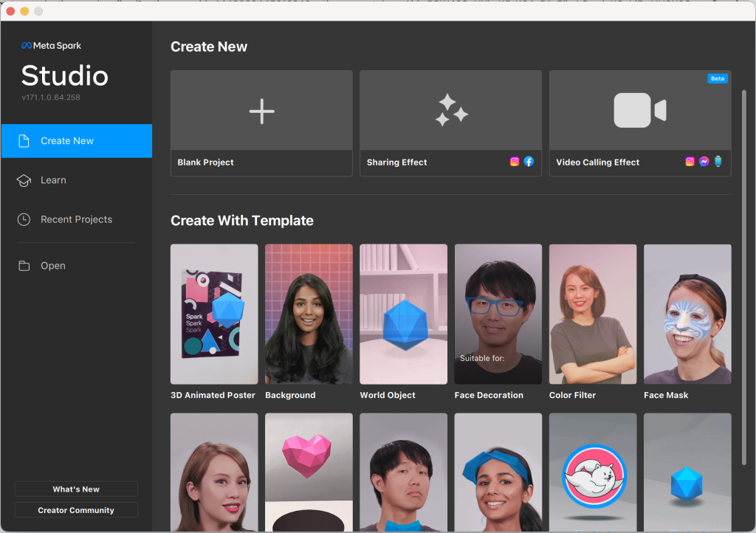Create a Sharing Effect
This screenshot has width=756, height=533.
(451, 123)
